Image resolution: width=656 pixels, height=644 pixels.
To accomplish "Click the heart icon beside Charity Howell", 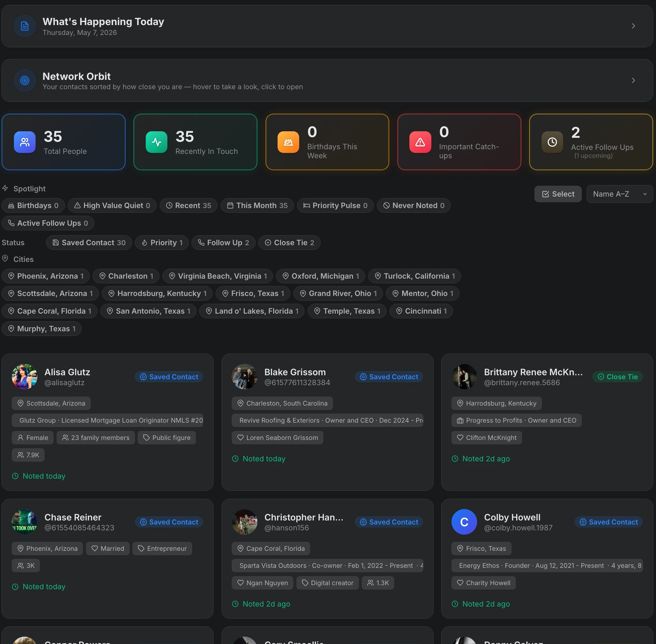I will [x=460, y=583].
